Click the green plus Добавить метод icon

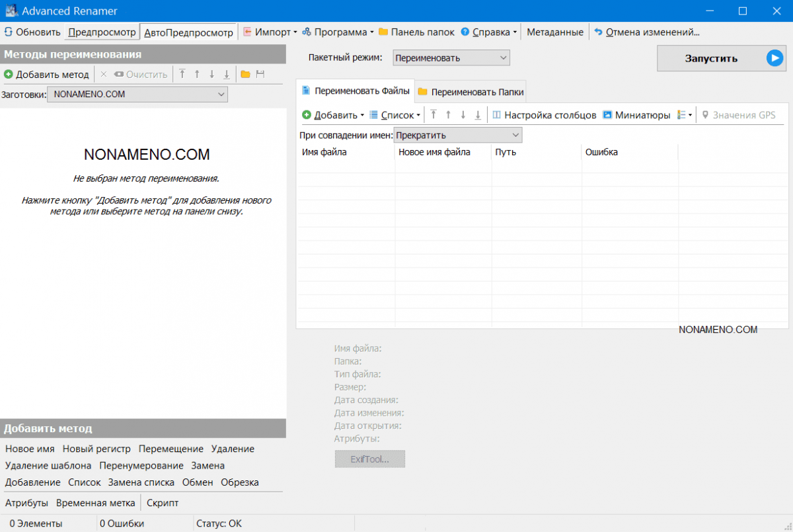tap(9, 75)
